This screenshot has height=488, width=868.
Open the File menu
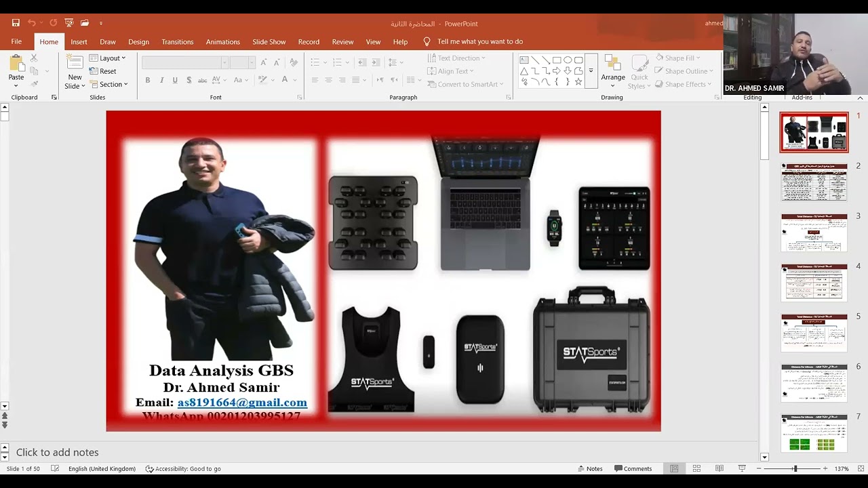point(16,41)
